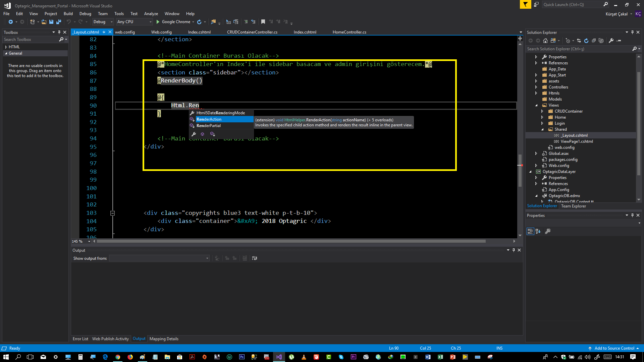Refresh Solution Explorer with the refresh icon
Screen dimensions: 644x362
pos(586,41)
